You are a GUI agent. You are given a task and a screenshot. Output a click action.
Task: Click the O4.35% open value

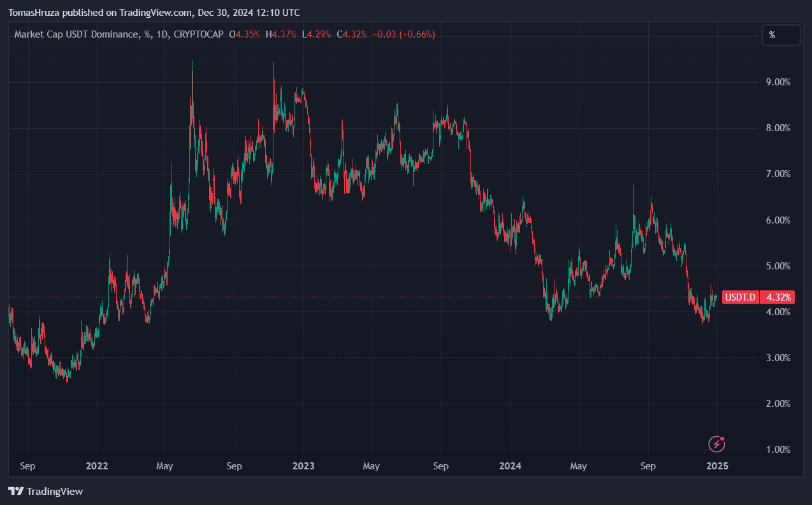pos(247,34)
